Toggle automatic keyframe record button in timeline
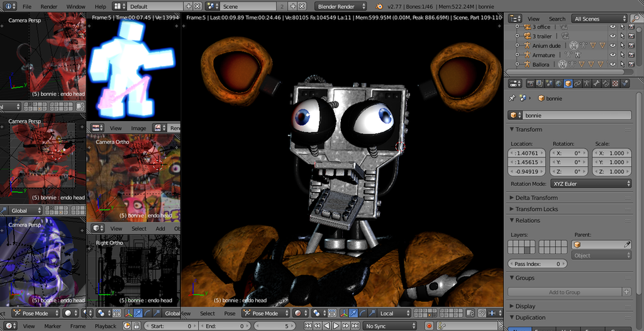The height and width of the screenshot is (331, 644). (429, 326)
